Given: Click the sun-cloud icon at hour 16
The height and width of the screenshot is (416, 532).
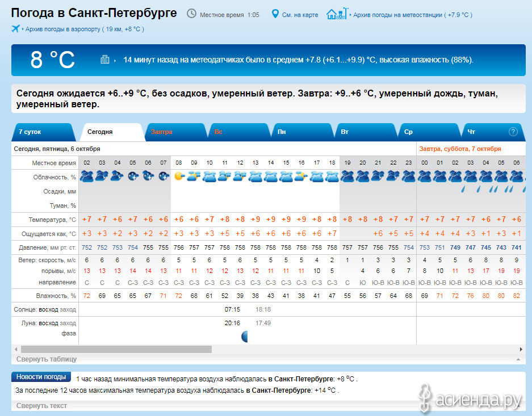Looking at the screenshot, I should 301,177.
